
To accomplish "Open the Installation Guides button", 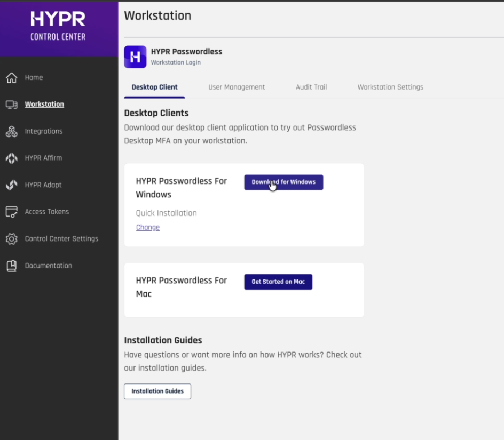I will [x=157, y=391].
